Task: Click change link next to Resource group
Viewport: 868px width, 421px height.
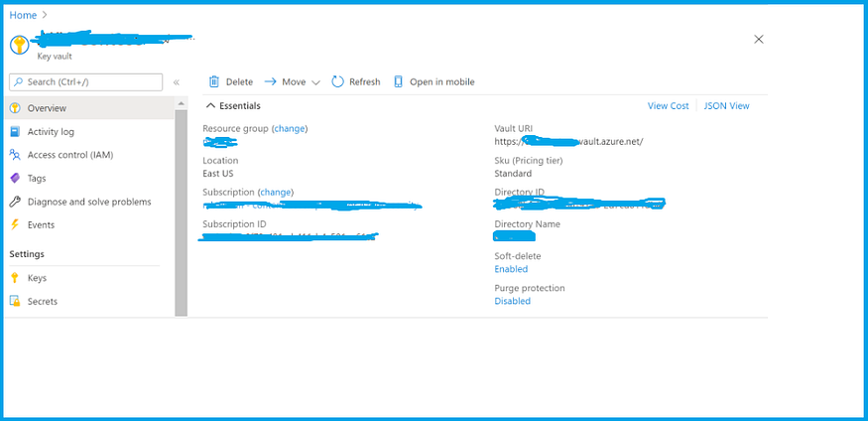Action: tap(290, 128)
